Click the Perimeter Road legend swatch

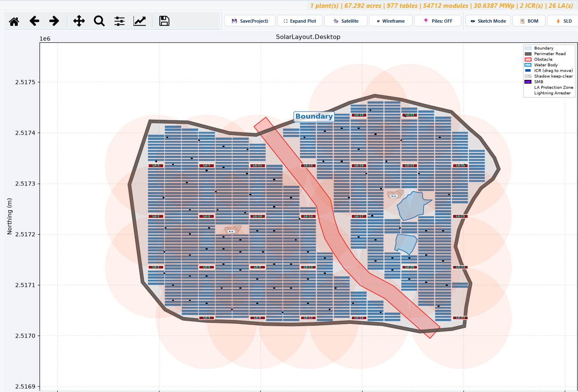pyautogui.click(x=528, y=54)
